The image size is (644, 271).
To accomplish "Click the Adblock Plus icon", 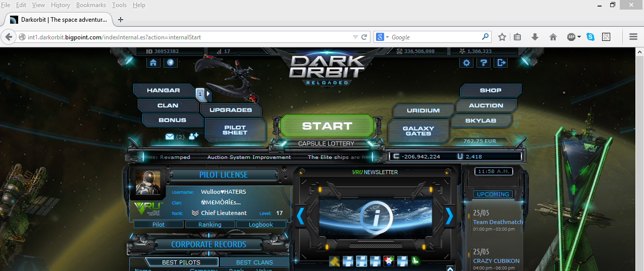I will point(571,37).
